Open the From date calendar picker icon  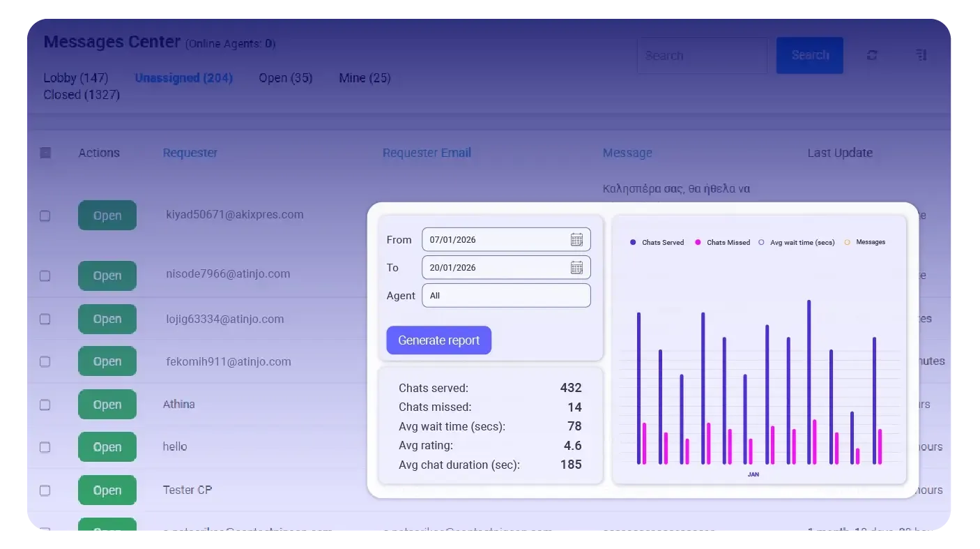coord(576,240)
